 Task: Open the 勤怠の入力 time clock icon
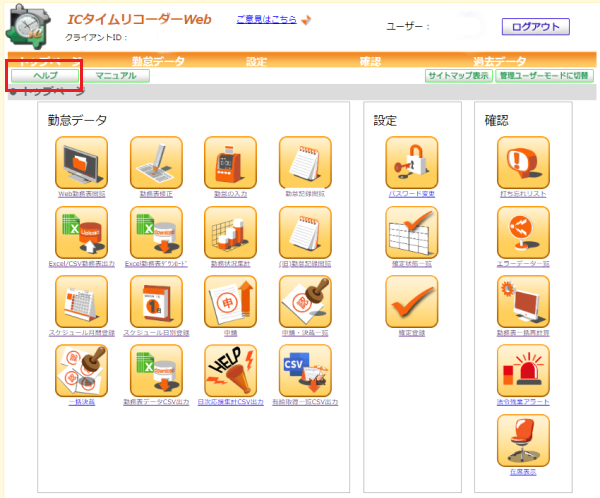pos(230,163)
